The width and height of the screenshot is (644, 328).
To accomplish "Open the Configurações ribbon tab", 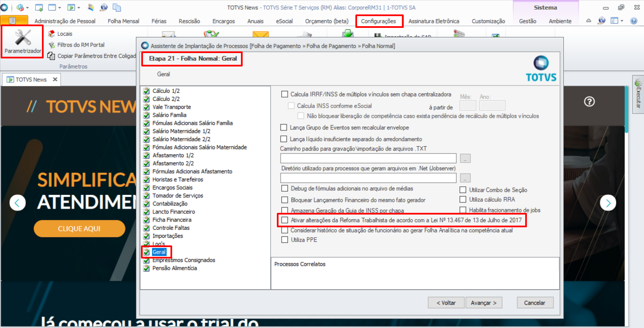I will (379, 21).
